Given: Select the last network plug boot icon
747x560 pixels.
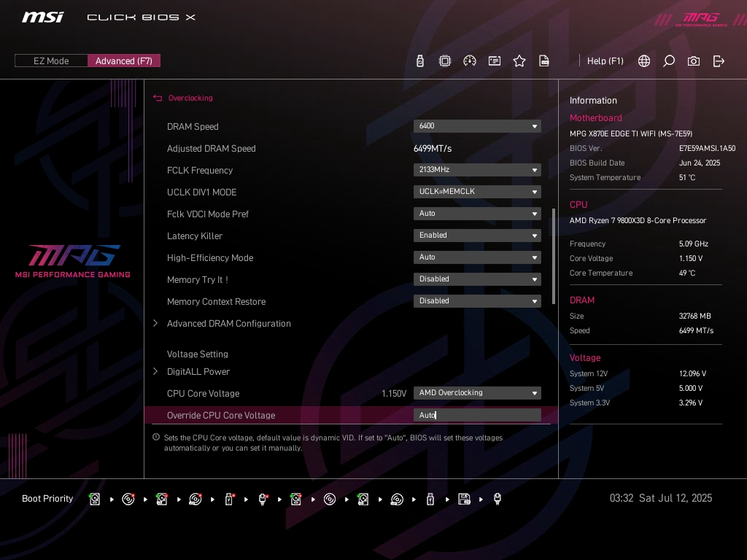Looking at the screenshot, I should [x=498, y=499].
